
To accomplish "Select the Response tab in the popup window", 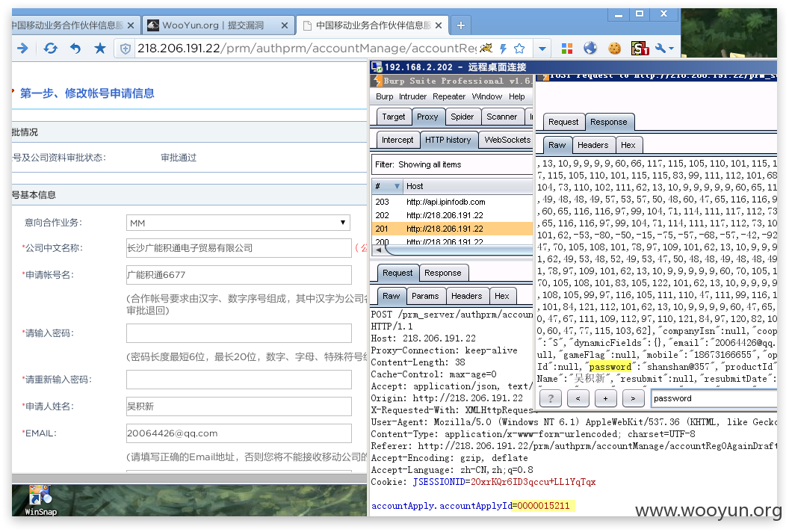I will [609, 122].
